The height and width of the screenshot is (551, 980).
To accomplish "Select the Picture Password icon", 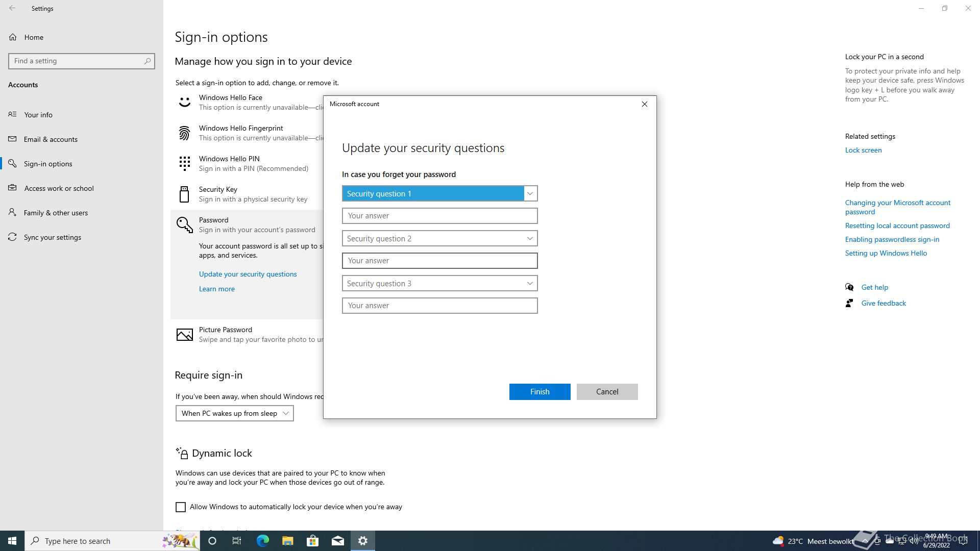I will (x=184, y=335).
